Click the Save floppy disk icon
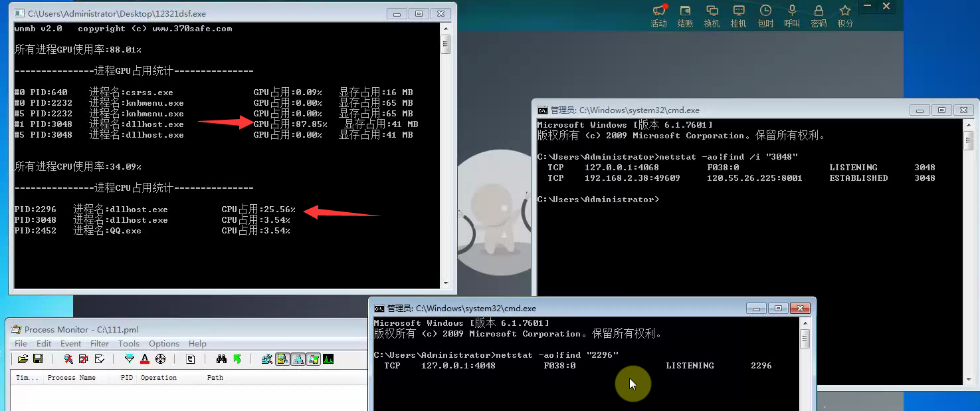 click(38, 359)
